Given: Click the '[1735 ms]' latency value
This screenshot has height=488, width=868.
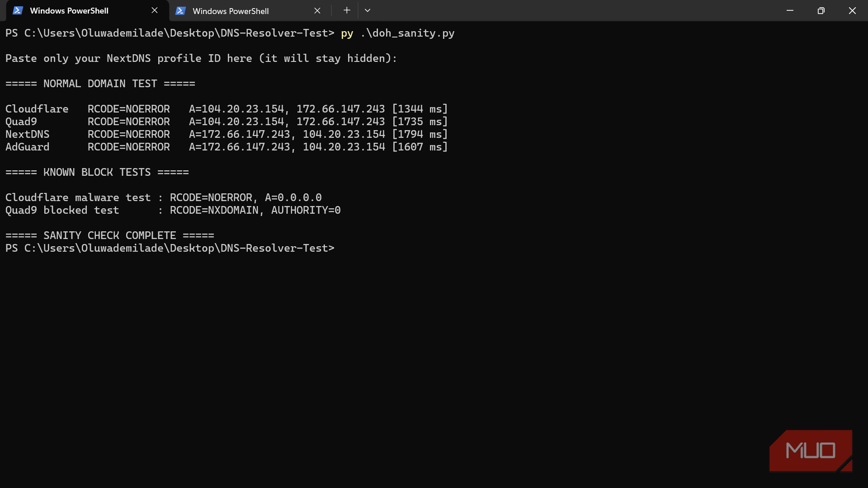Looking at the screenshot, I should (x=420, y=122).
